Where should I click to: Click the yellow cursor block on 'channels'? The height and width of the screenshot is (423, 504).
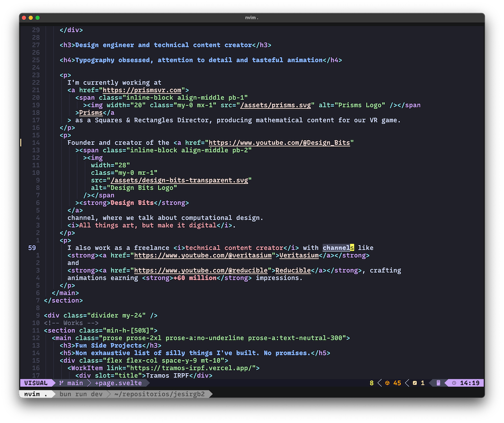click(352, 248)
